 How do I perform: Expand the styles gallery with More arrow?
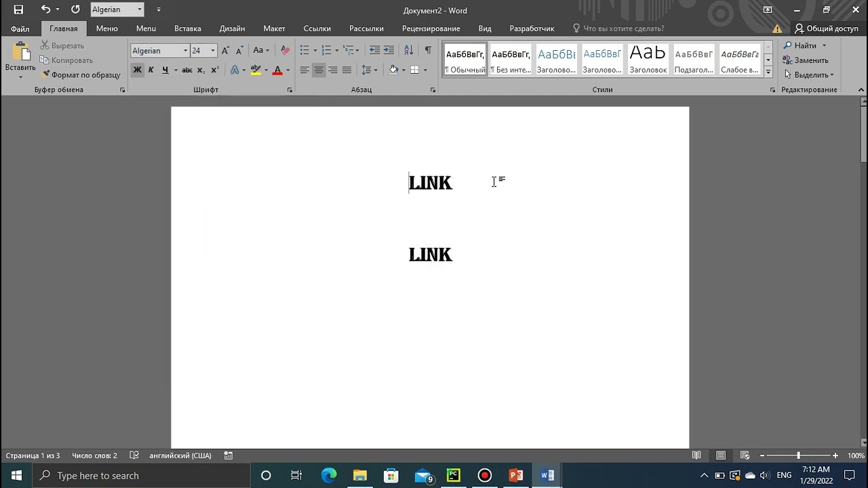click(768, 71)
